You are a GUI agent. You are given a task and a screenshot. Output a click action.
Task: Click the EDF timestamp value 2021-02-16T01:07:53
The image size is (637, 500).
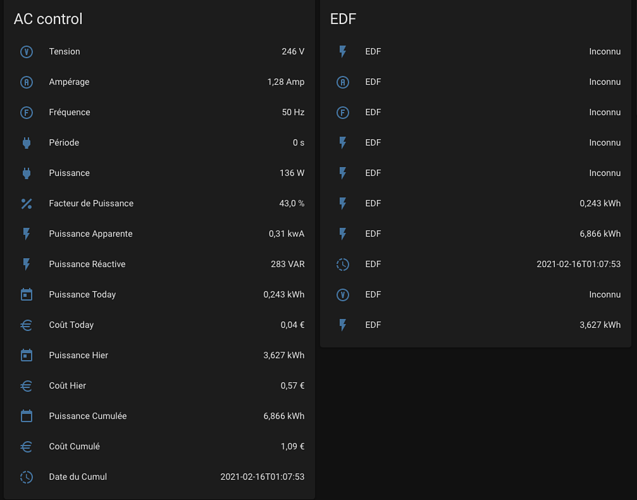578,264
